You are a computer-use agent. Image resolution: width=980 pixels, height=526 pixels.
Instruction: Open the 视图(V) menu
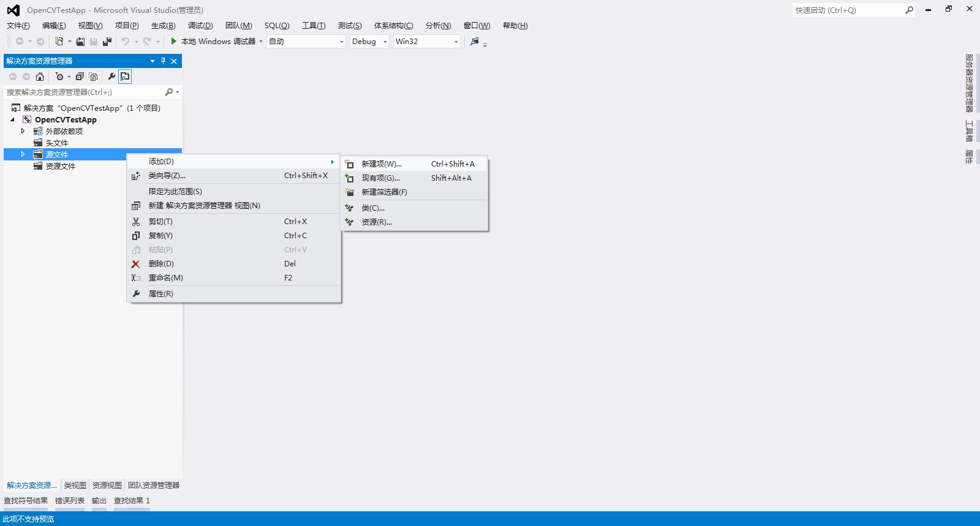coord(90,26)
